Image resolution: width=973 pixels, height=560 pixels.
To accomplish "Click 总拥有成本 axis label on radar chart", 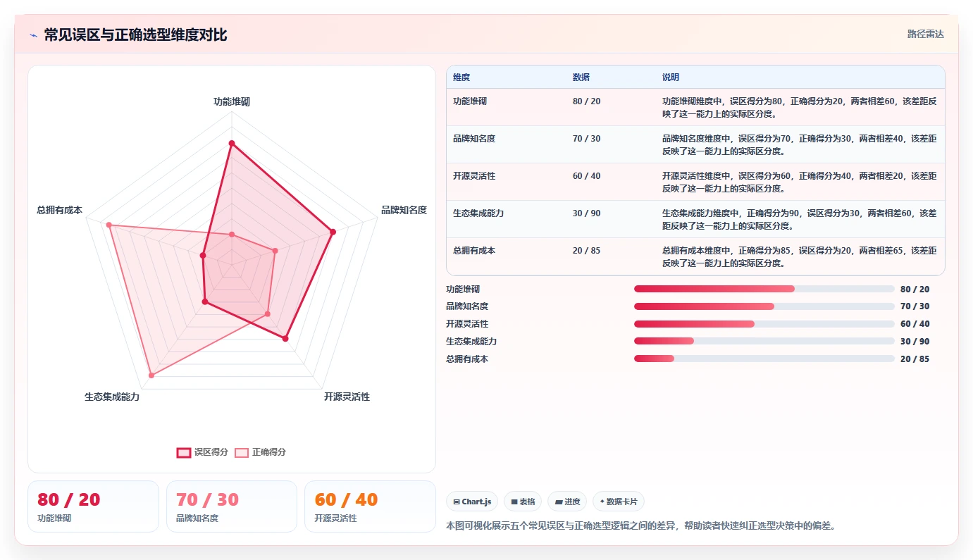I will tap(59, 210).
